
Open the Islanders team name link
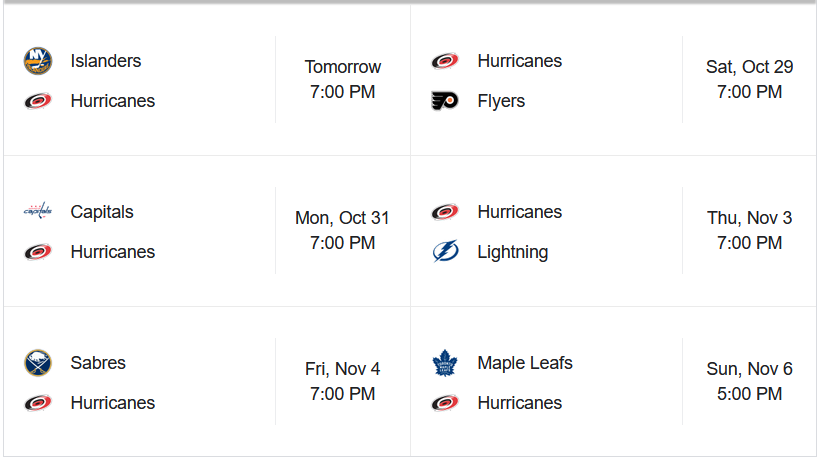[106, 61]
